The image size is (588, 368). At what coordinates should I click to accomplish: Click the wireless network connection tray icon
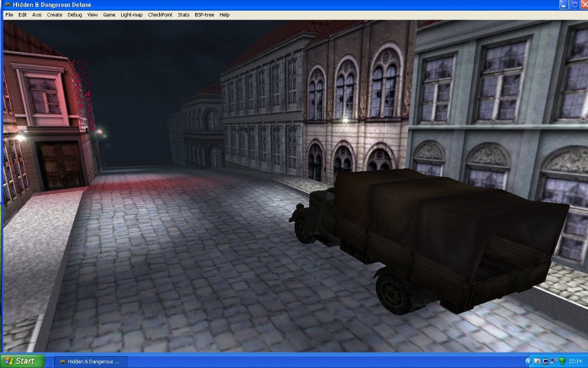pos(553,361)
